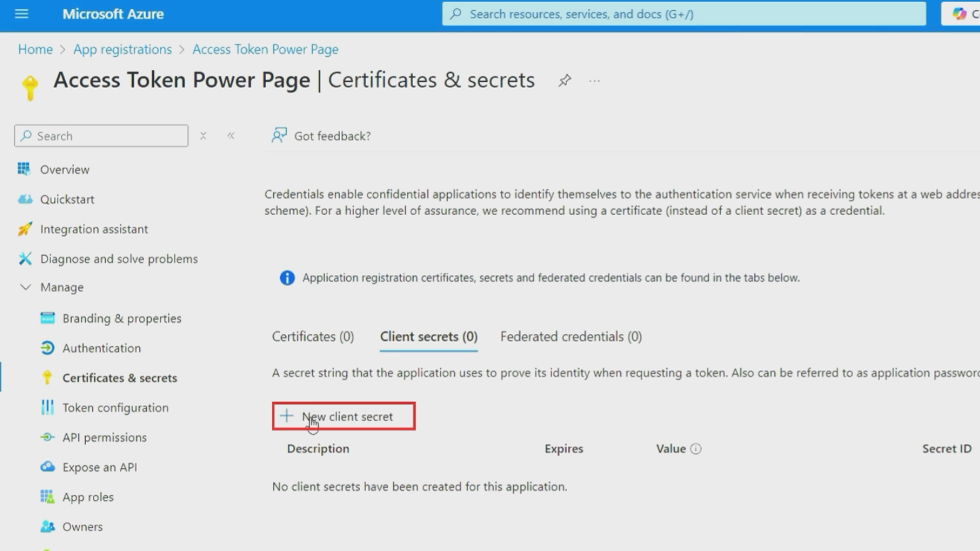This screenshot has width=980, height=551.
Task: Click the Secret ID column header
Action: click(x=947, y=449)
